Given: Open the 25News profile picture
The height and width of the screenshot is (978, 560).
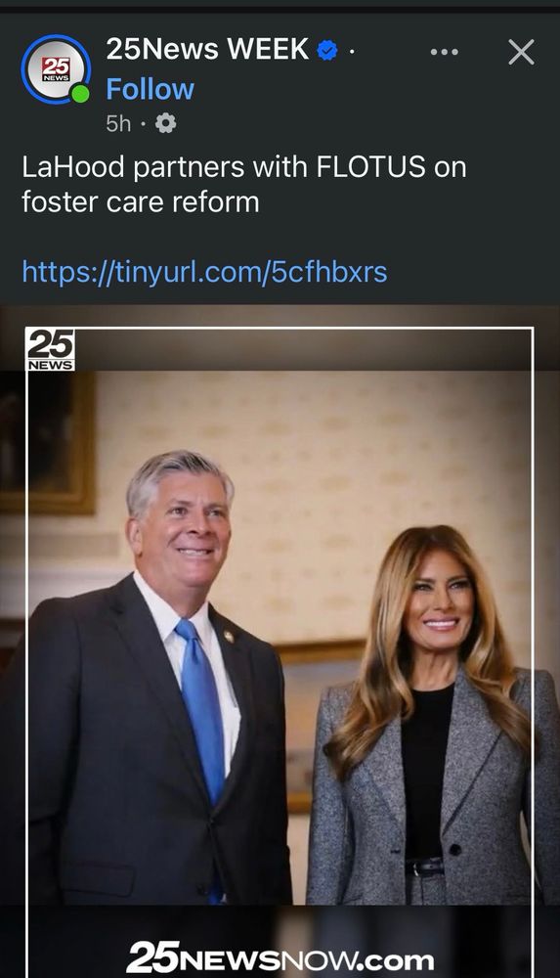Looking at the screenshot, I should pyautogui.click(x=56, y=69).
